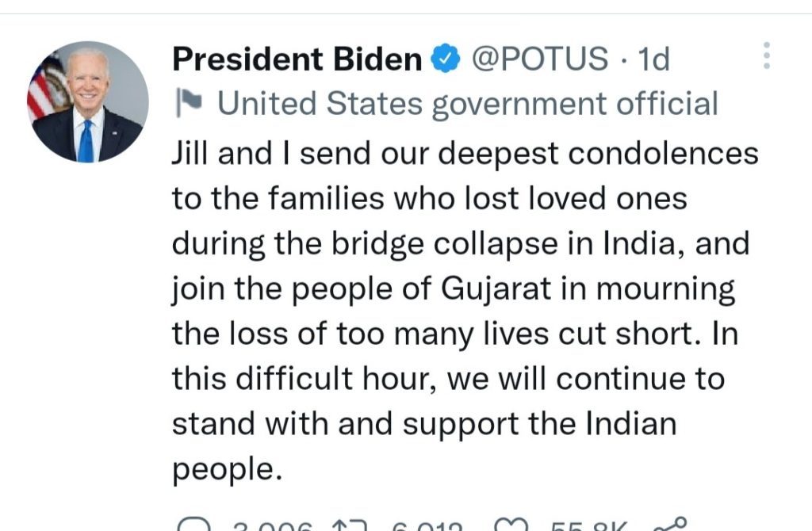The image size is (812, 531).
Task: Click the tweet text about Gujarat
Action: (x=453, y=289)
